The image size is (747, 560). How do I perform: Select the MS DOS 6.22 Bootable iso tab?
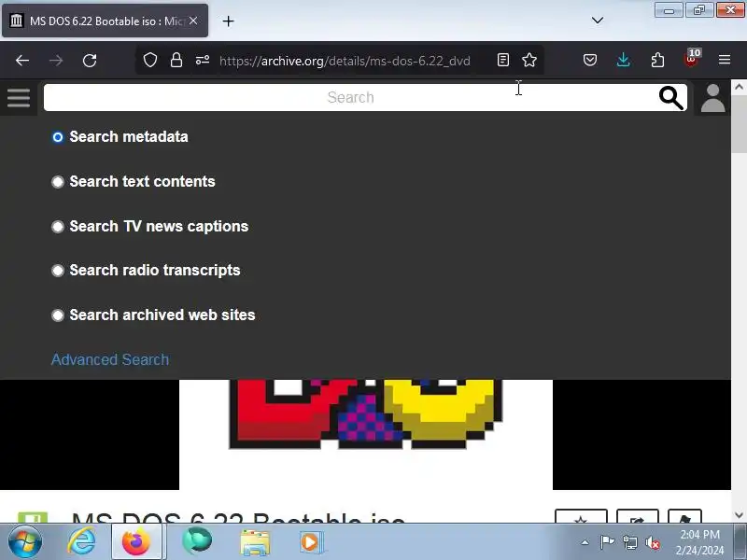click(106, 21)
